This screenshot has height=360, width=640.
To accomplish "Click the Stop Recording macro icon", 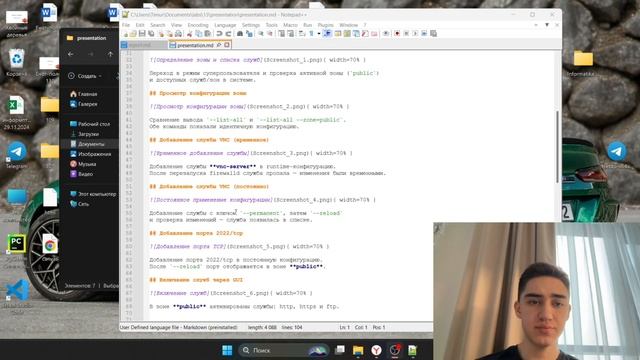I will (x=406, y=33).
